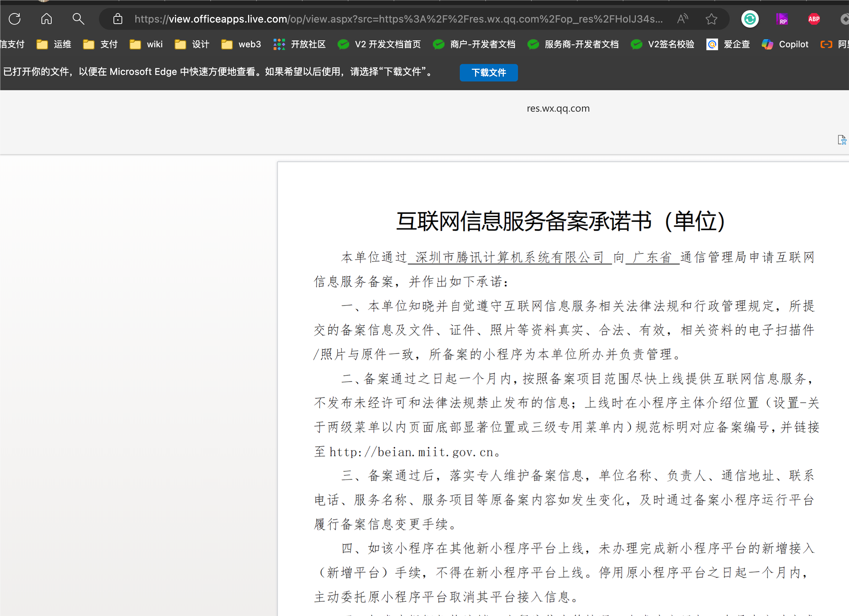
Task: Click the accessibility mode document icon
Action: click(841, 140)
